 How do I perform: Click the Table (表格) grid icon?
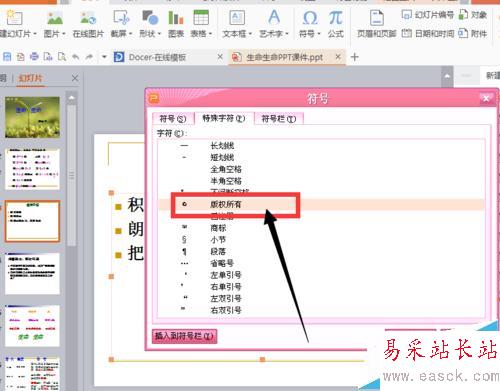tap(201, 17)
